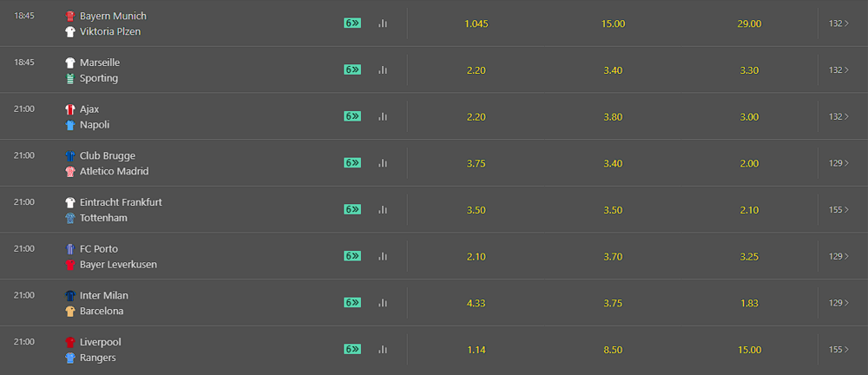Viewport: 868px width, 375px height.
Task: Open Bayer Leverkusen team link
Action: pos(118,264)
